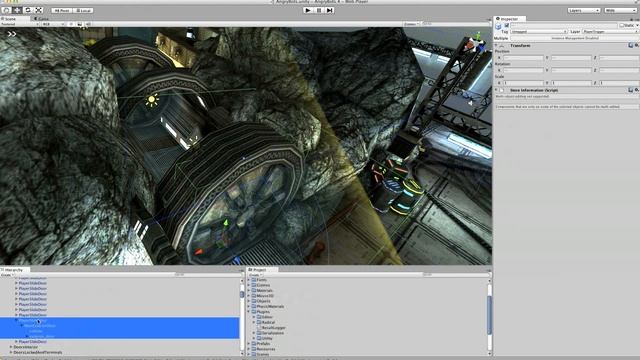This screenshot has width=640, height=360.
Task: Click the Resources folder icon
Action: [254, 349]
